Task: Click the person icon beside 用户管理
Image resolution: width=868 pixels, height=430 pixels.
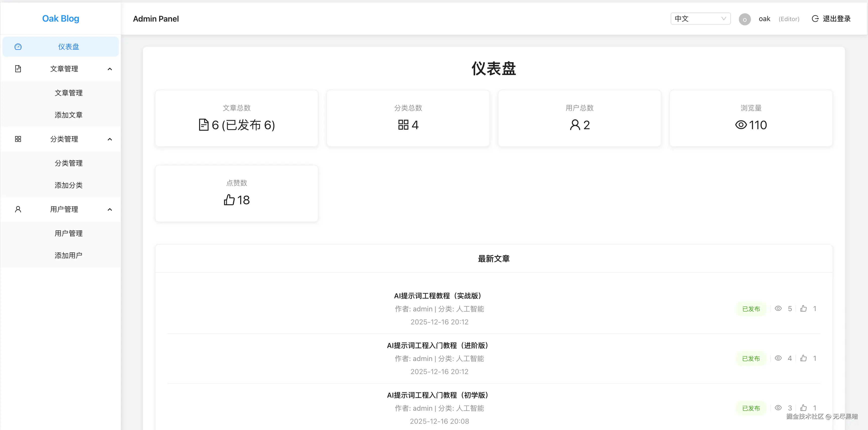Action: pyautogui.click(x=18, y=209)
